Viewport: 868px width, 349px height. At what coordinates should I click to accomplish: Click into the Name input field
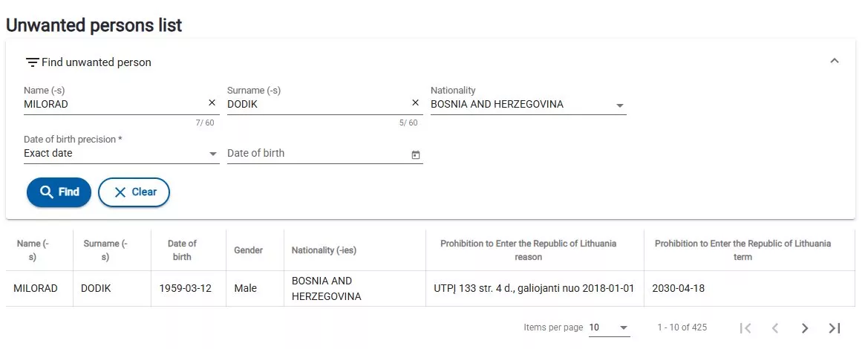pyautogui.click(x=111, y=104)
